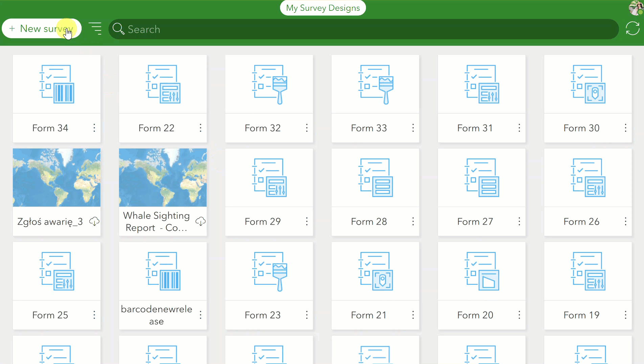
Task: Open the Form 32 paintbrush icon
Action: [x=269, y=84]
